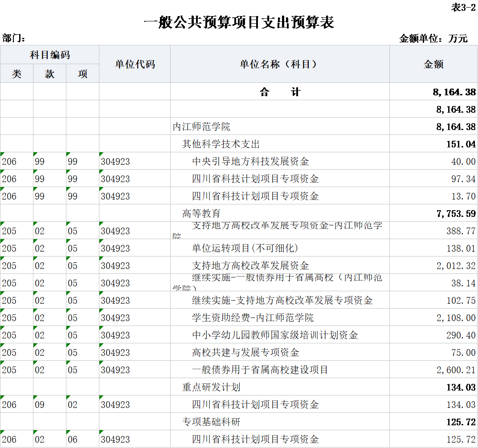Screen dimensions: 478x448
Task: Click the 合计 total row label
Action: click(280, 92)
